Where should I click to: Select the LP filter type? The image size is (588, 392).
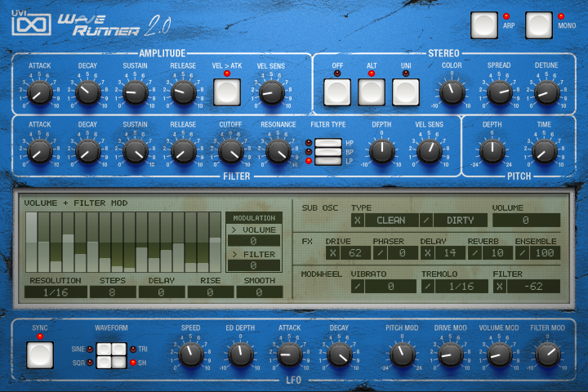[328, 161]
